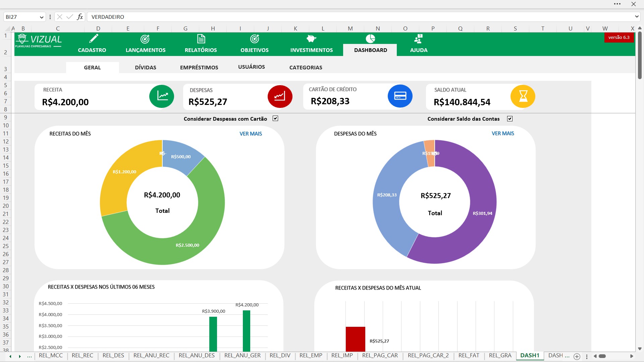Click the piggy bank INVESTIMENTOS icon
Viewport: 644px width, 362px height.
[x=311, y=39]
